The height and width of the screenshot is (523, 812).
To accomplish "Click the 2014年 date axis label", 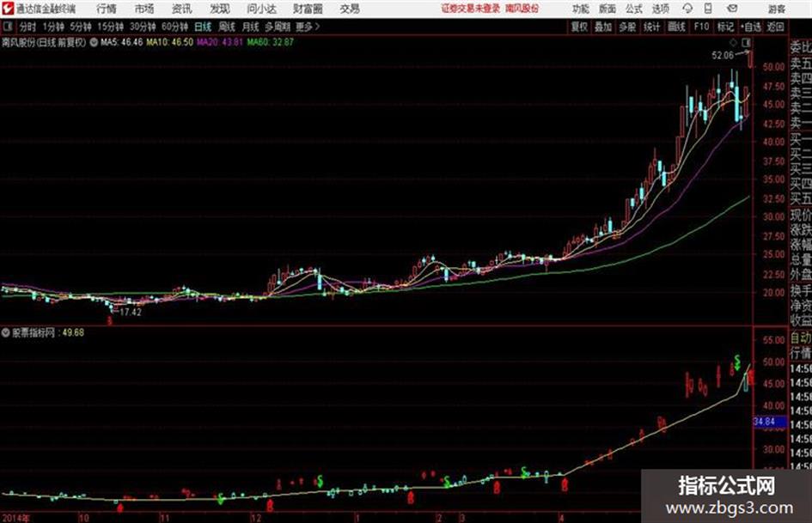I will (x=16, y=517).
